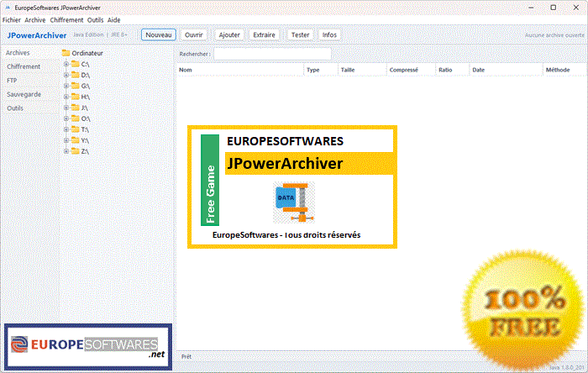Viewport: 588px width, 373px height.
Task: Switch to the Outils sidebar tab
Action: pos(29,108)
